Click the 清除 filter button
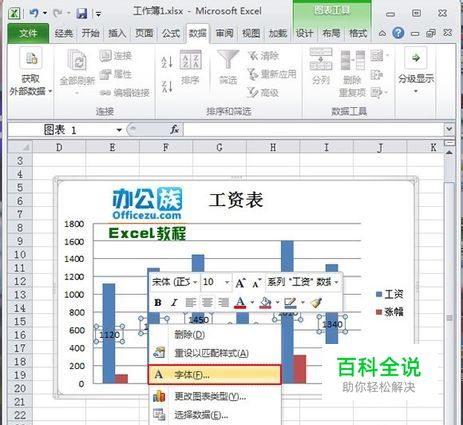This screenshot has height=425, width=463. 263,56
